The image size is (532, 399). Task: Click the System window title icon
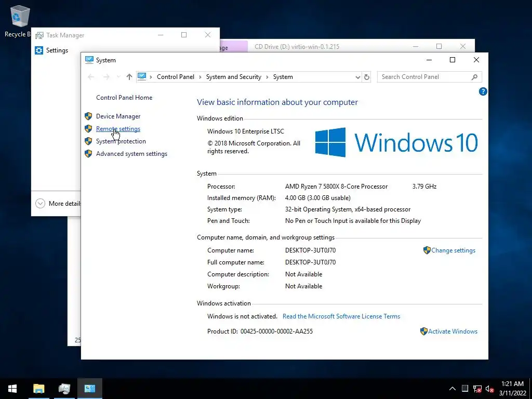[89, 60]
